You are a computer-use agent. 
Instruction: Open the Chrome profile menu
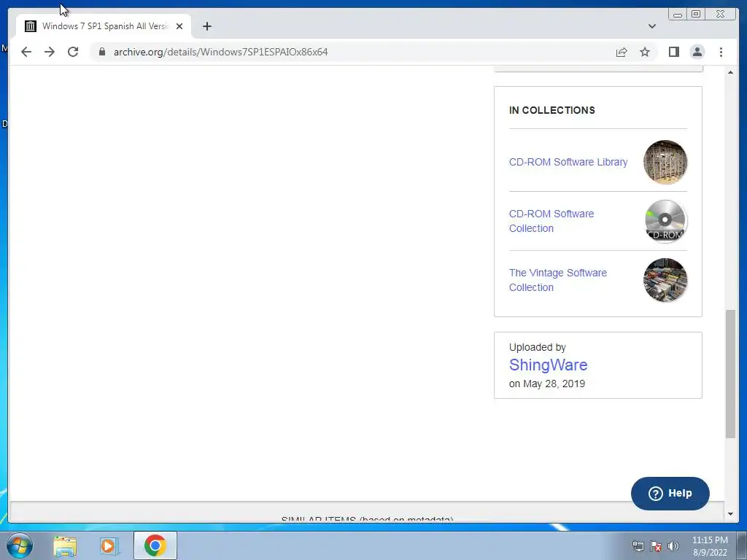tap(697, 52)
